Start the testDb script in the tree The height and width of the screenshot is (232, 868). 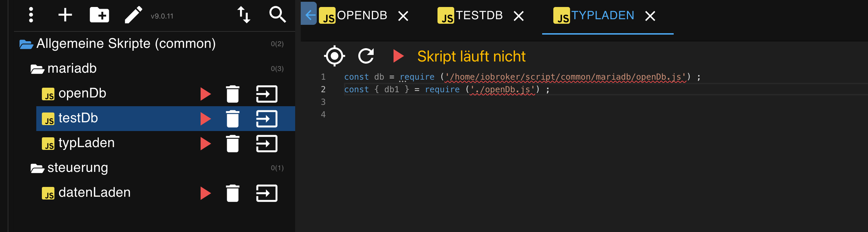205,119
